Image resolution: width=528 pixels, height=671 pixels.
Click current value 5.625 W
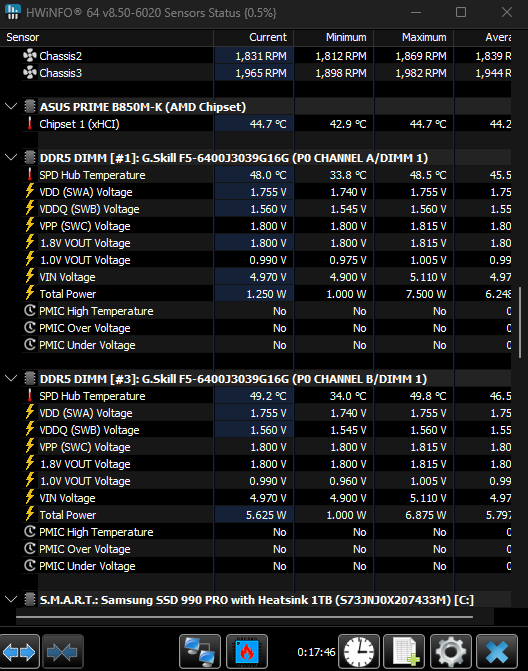click(266, 515)
